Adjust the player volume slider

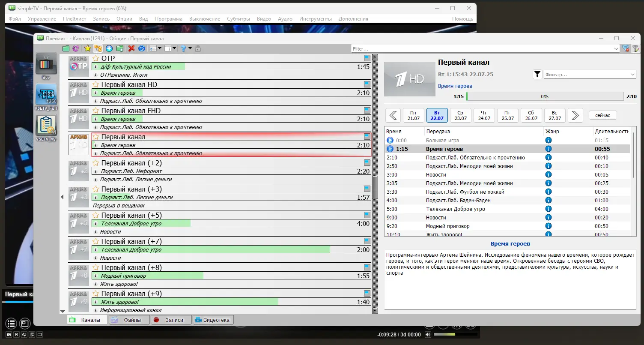pyautogui.click(x=455, y=334)
